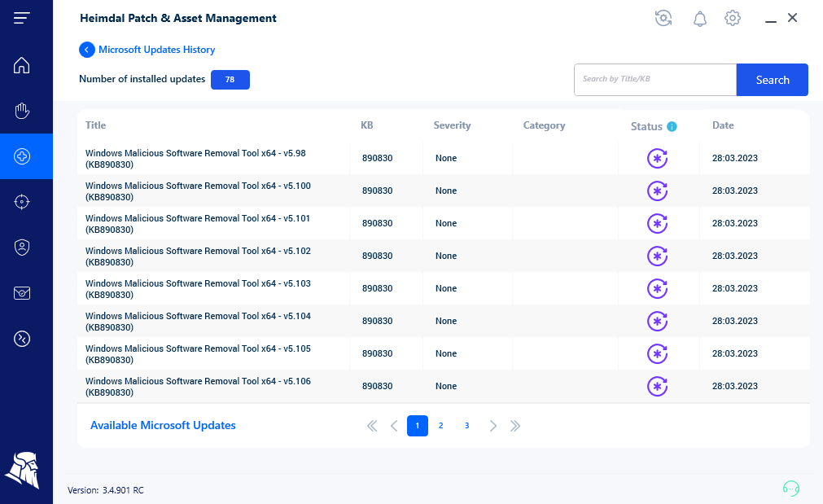
Task: Click the Title column header
Action: [95, 125]
